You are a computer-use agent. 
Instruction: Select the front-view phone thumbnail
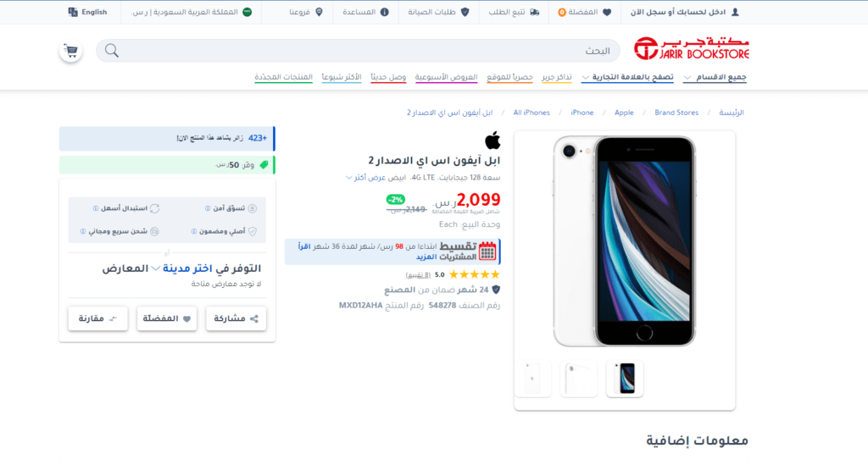point(625,379)
